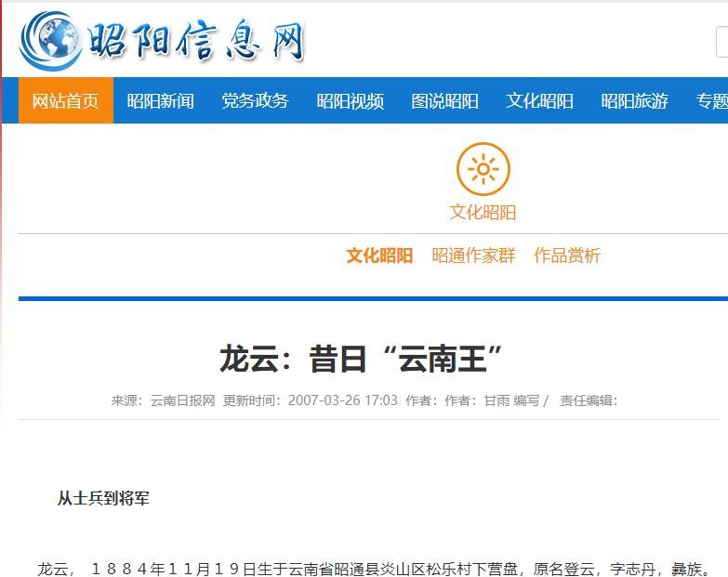Click the 昭阳信息网 calligraphy site title
The width and height of the screenshot is (728, 577).
tap(196, 41)
